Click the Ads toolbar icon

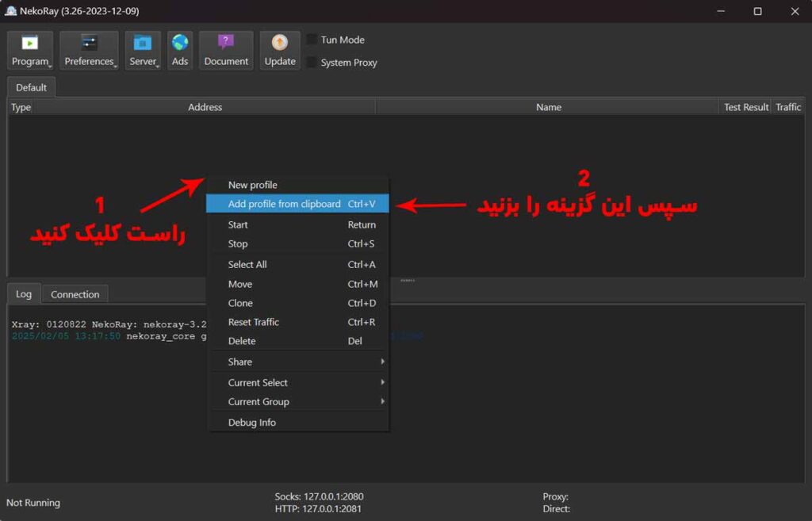180,49
